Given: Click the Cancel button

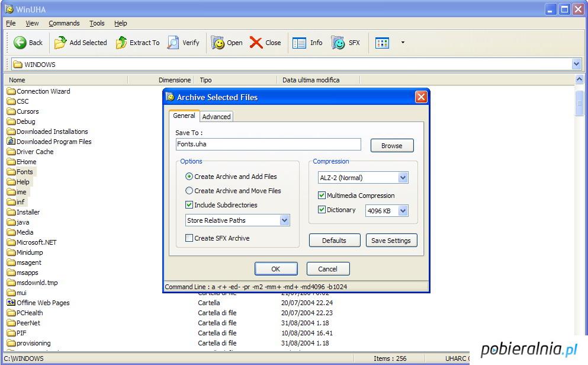Looking at the screenshot, I should 327,269.
